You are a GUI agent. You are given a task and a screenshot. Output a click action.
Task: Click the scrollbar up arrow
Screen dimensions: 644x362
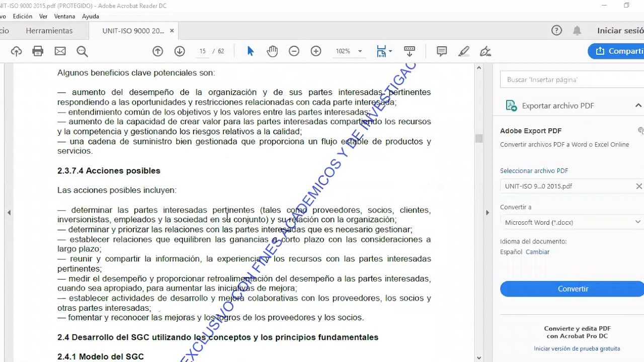[479, 68]
